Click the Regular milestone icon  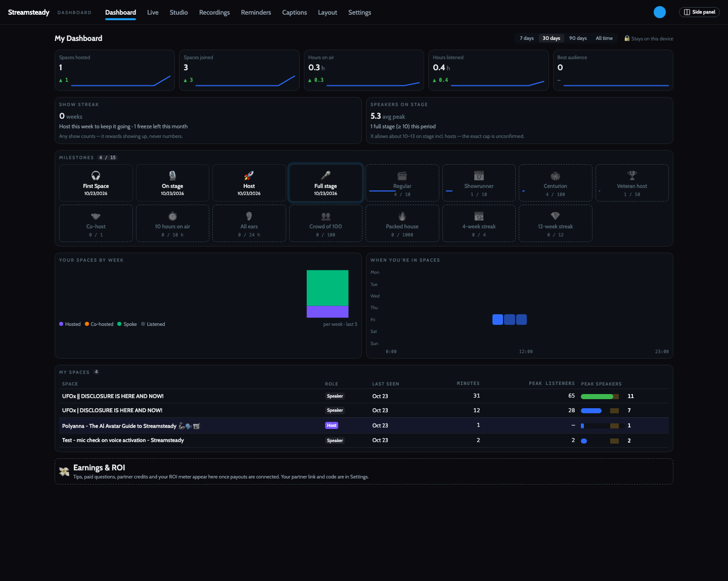coord(402,175)
